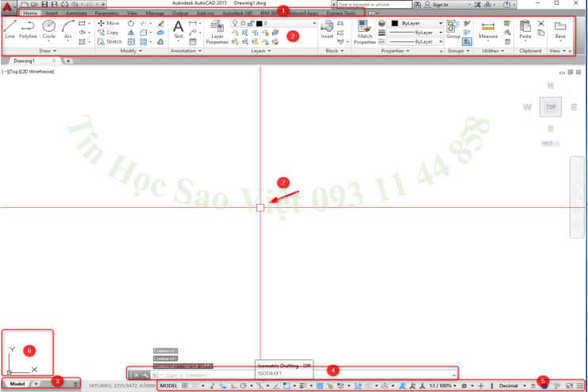Toggle layer lock padlock icon
Viewport: 588px width, 392px height.
(251, 23)
